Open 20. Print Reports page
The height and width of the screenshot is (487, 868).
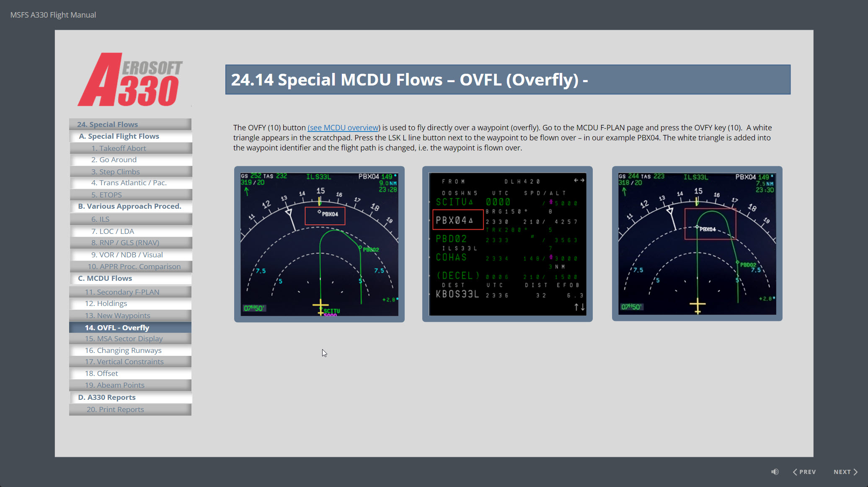click(115, 409)
